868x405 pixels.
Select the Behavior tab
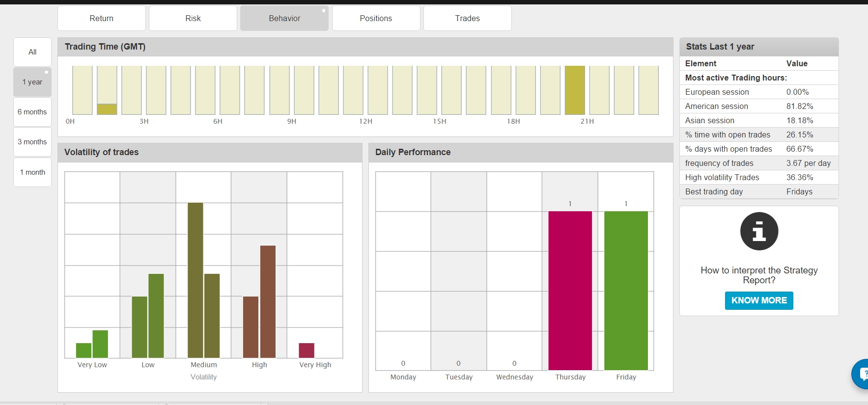point(284,18)
